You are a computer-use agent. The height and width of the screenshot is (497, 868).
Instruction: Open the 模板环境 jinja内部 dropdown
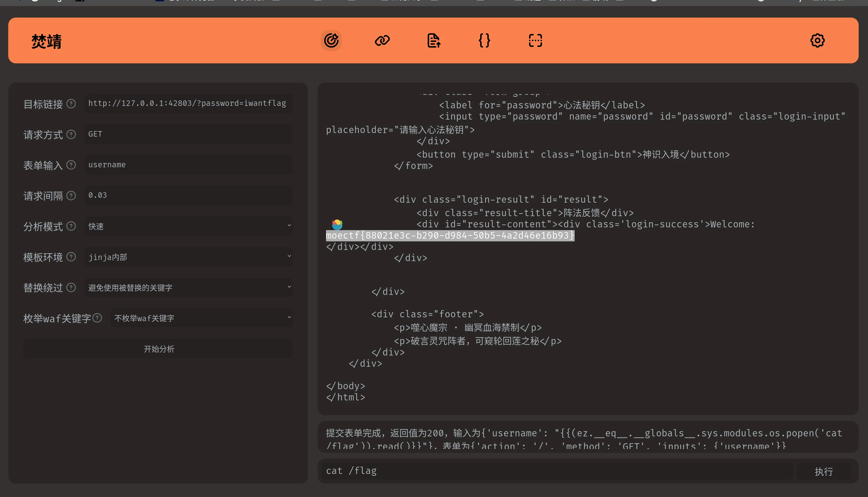189,257
